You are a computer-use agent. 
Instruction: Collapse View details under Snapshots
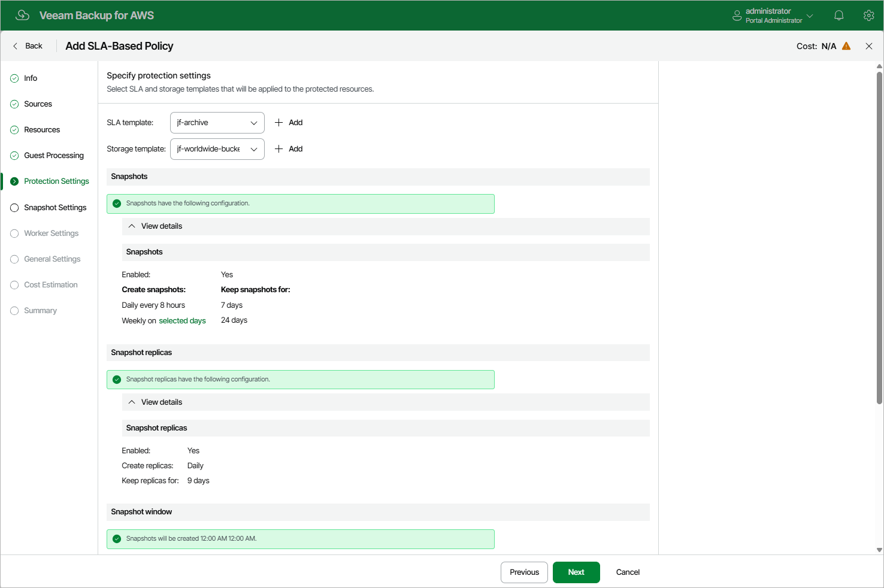[x=386, y=226]
